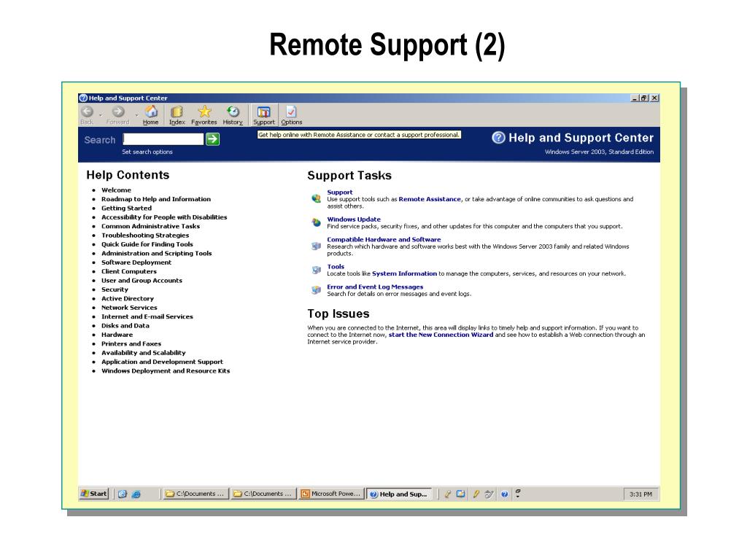Click Error and Event Log icon
Screen dimensions: 747x560
pos(317,289)
